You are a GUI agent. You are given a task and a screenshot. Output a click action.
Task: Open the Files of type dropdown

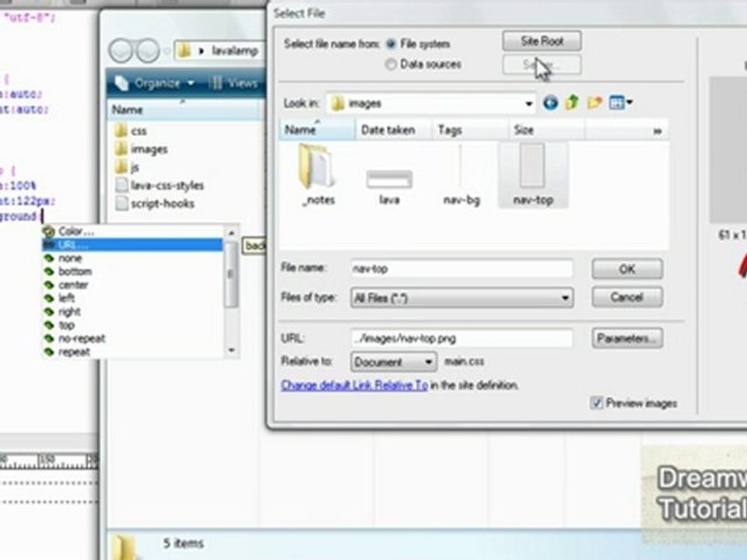(461, 298)
